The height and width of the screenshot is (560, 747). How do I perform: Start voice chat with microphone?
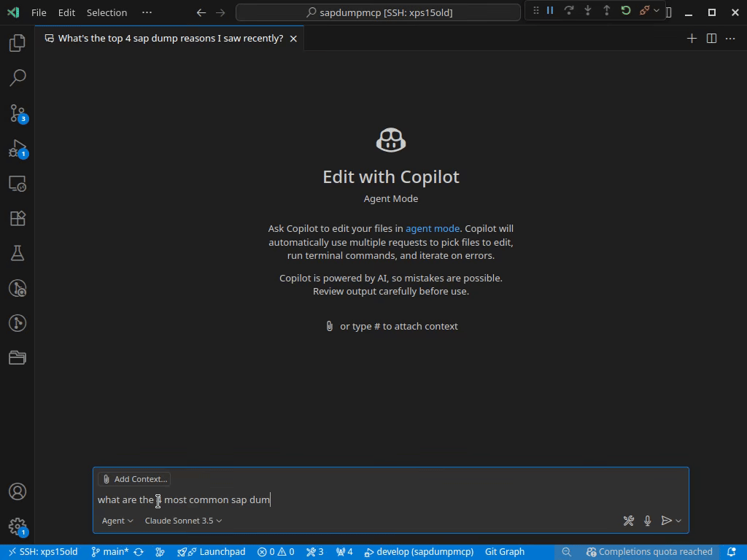click(648, 521)
